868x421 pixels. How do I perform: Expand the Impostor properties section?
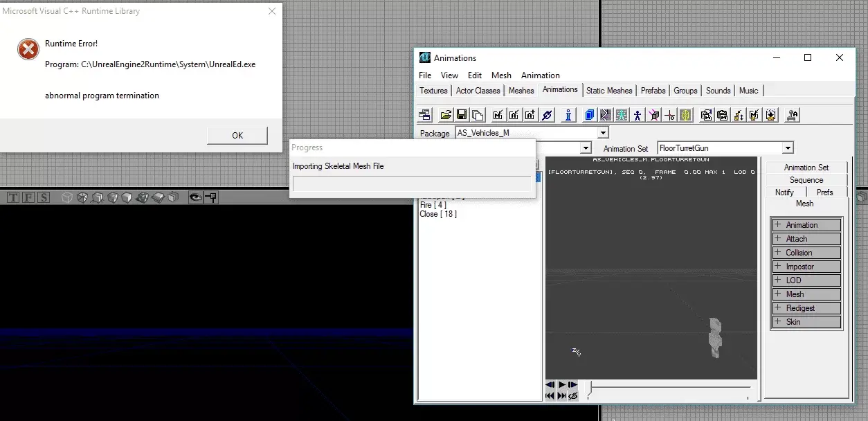[806, 267]
